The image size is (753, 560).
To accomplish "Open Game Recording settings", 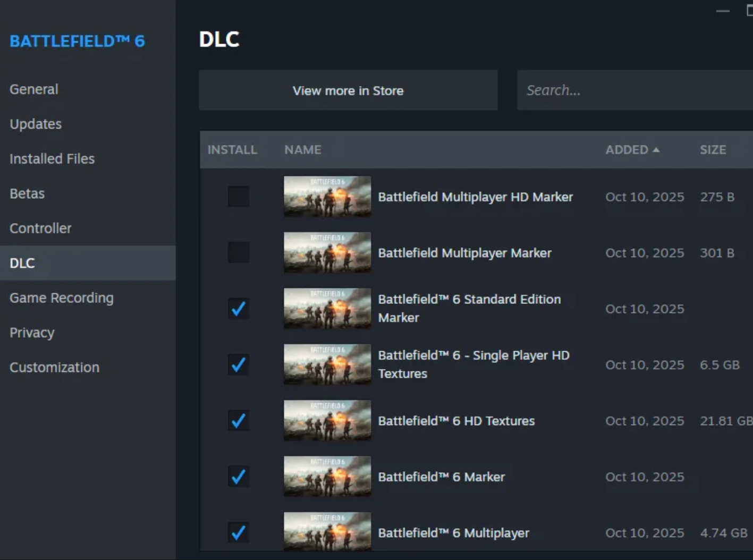I will point(88,298).
